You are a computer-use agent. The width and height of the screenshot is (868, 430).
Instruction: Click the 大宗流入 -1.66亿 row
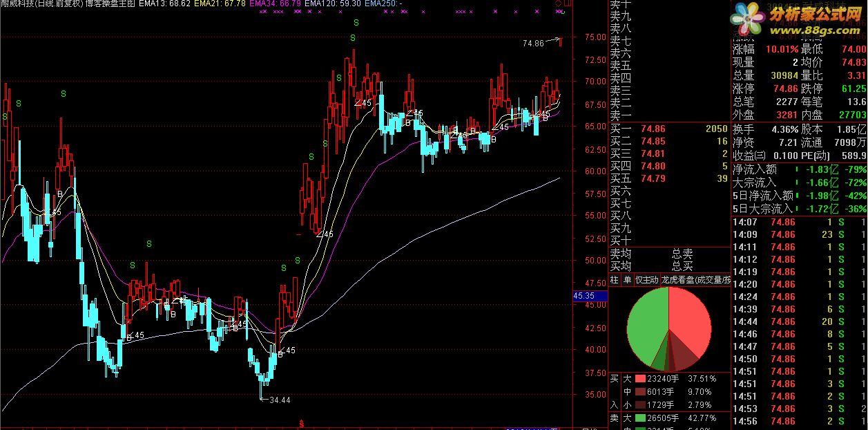800,183
